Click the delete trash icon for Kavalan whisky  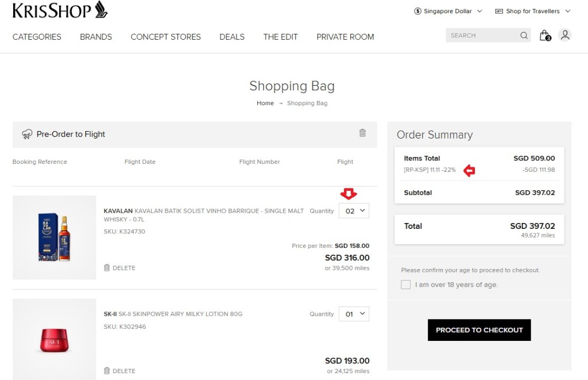[107, 268]
